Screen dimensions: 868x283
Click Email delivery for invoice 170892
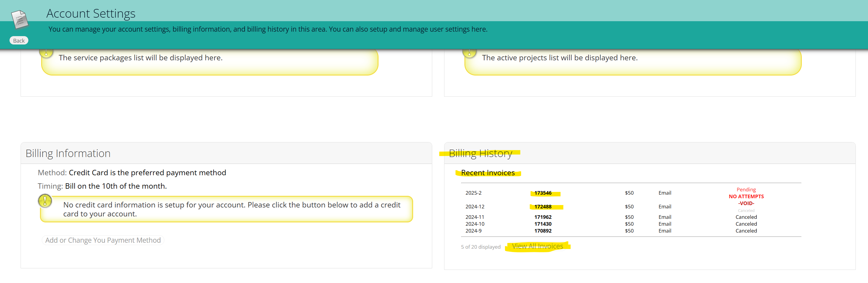point(665,231)
